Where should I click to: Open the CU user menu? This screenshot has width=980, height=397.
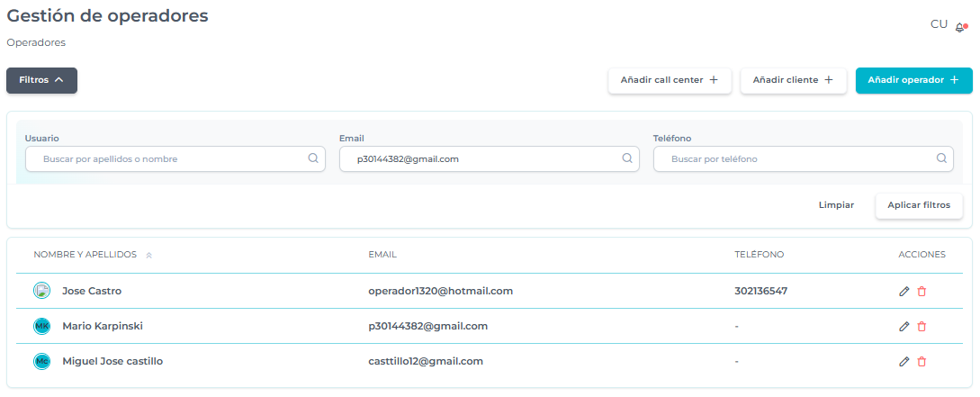coord(939,24)
